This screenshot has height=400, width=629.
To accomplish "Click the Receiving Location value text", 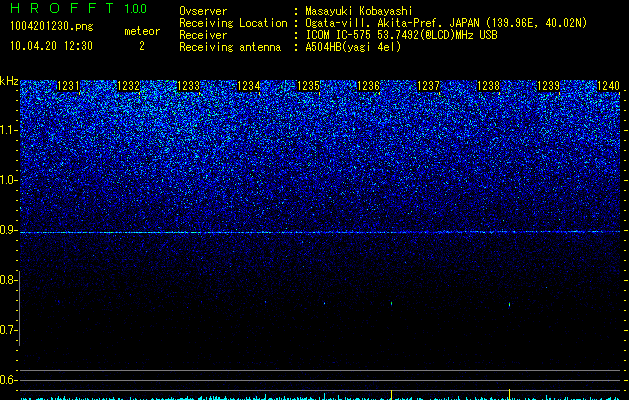I will (446, 23).
